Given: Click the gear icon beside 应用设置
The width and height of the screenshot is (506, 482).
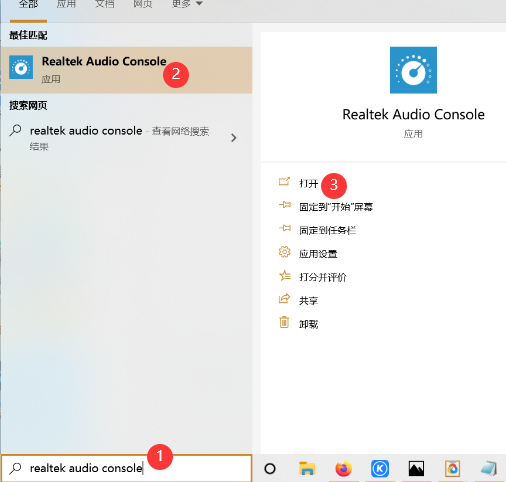Looking at the screenshot, I should click(284, 252).
